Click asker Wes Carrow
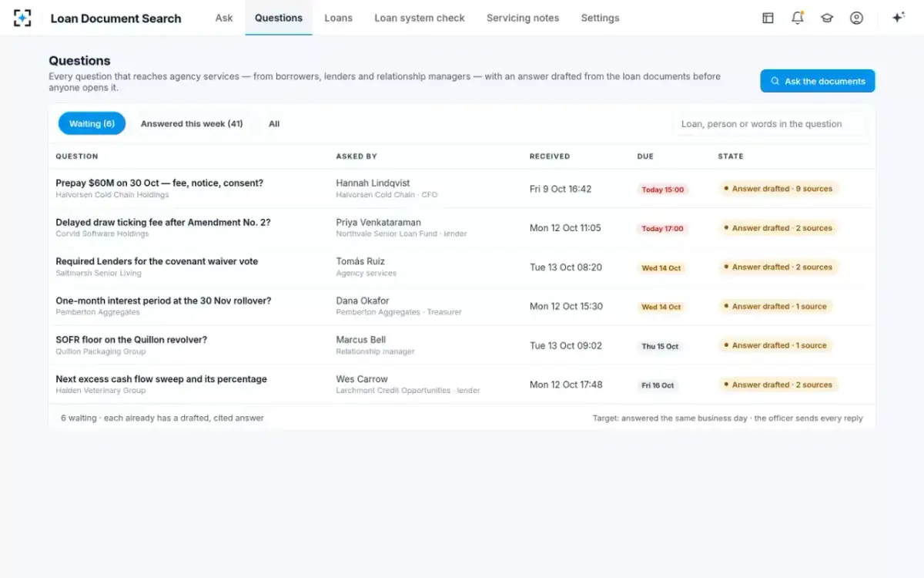 (x=362, y=379)
